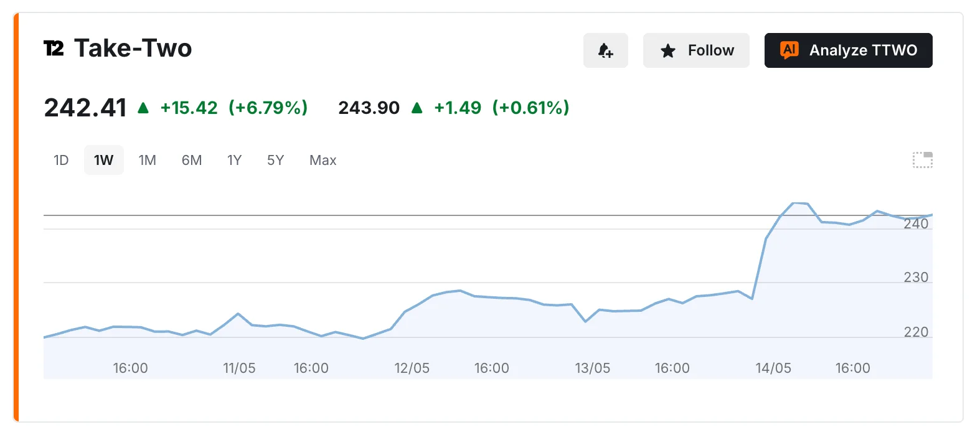Follow the Take-Two stock
The height and width of the screenshot is (432, 980).
696,50
